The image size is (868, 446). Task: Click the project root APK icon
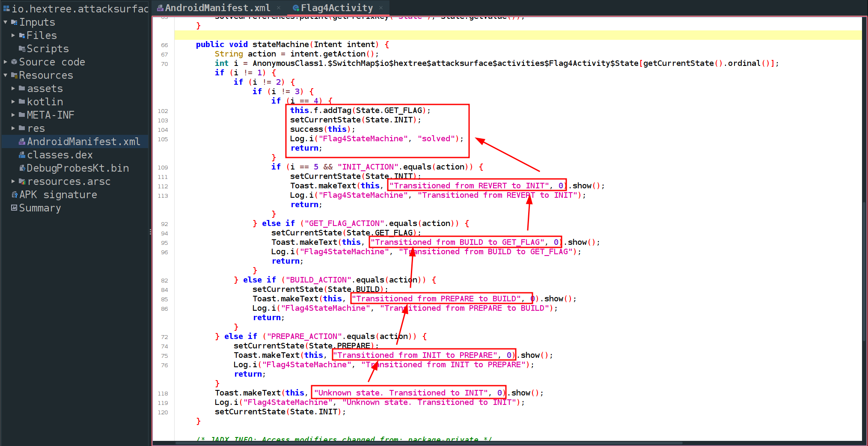[x=6, y=8]
